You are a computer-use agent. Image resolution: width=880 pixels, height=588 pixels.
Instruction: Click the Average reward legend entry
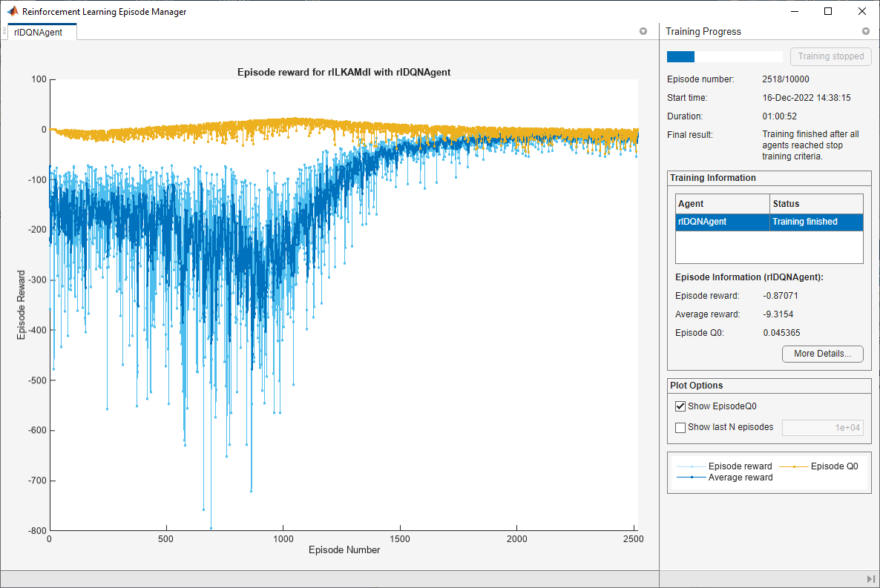click(x=740, y=478)
